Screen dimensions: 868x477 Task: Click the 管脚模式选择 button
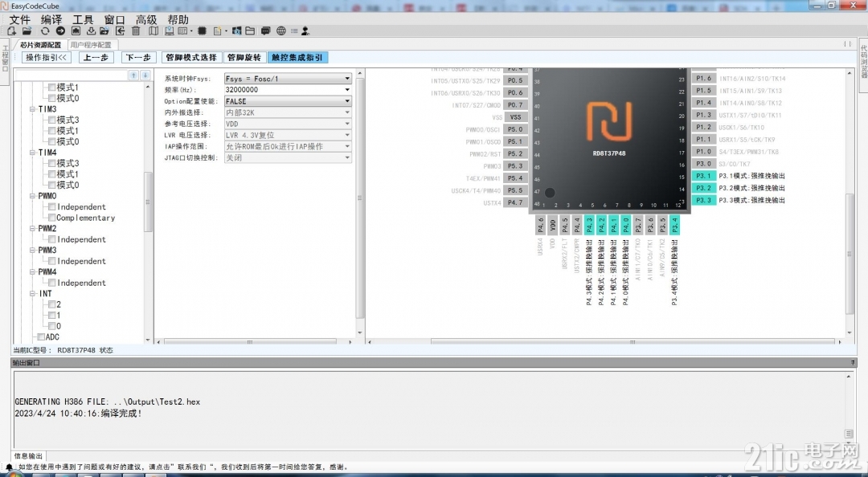191,58
